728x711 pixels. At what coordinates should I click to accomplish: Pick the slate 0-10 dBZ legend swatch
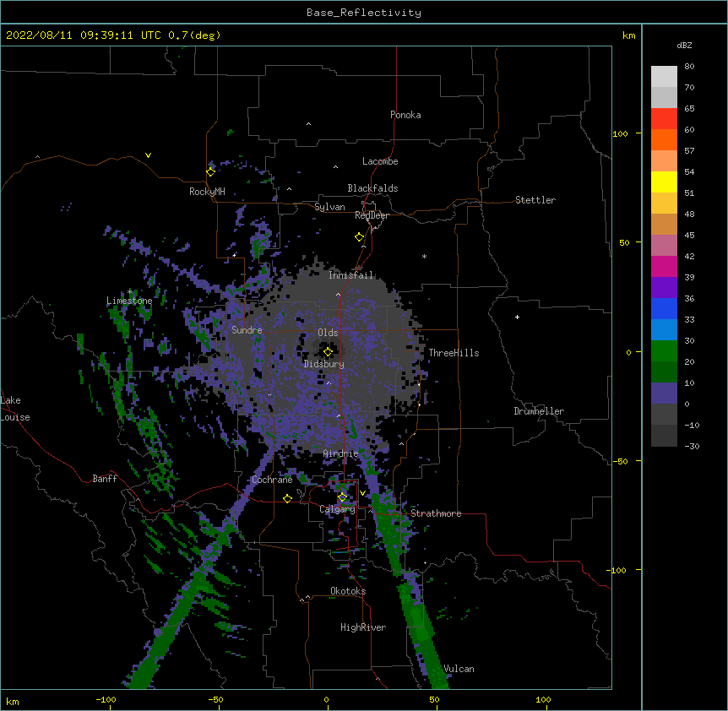pyautogui.click(x=664, y=393)
